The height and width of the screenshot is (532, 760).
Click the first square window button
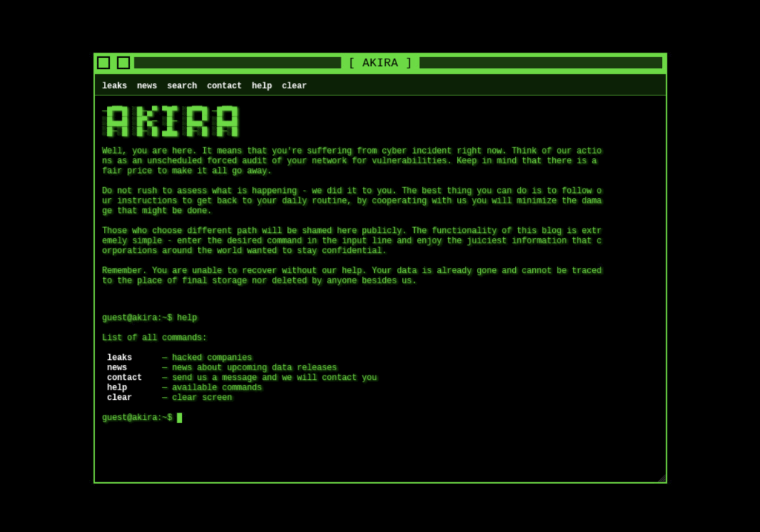coord(104,63)
